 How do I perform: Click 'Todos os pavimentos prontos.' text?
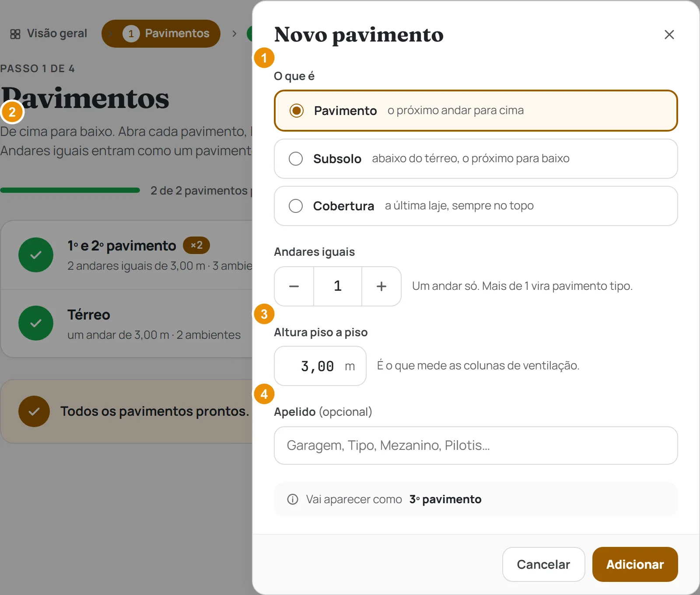155,411
